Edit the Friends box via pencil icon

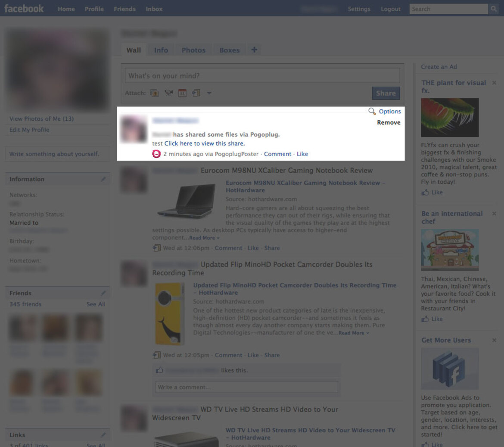103,293
